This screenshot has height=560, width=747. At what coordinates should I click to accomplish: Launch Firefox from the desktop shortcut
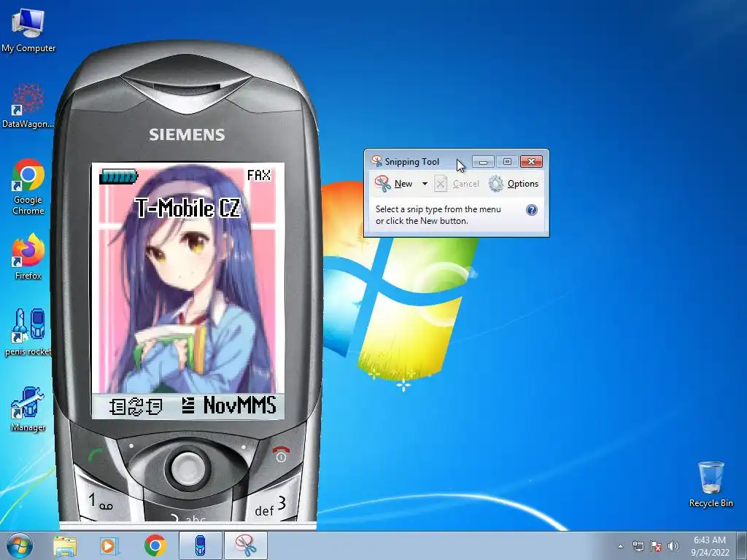click(x=28, y=256)
